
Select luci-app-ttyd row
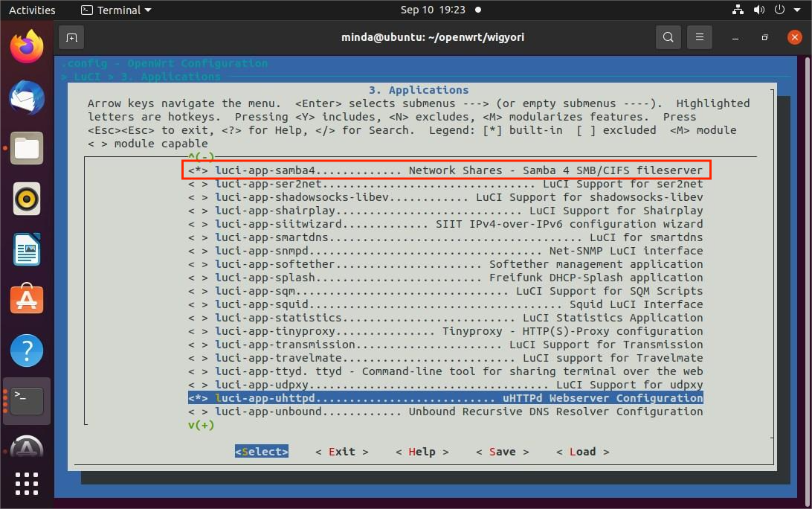[445, 371]
